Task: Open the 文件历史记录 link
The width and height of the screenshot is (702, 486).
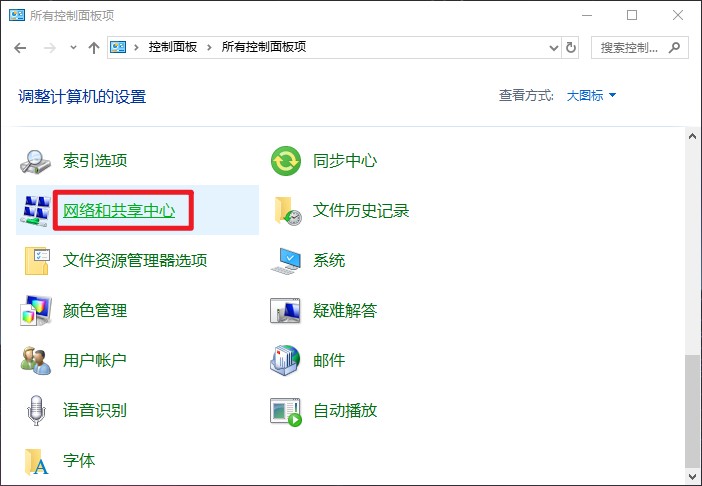Action: point(361,210)
